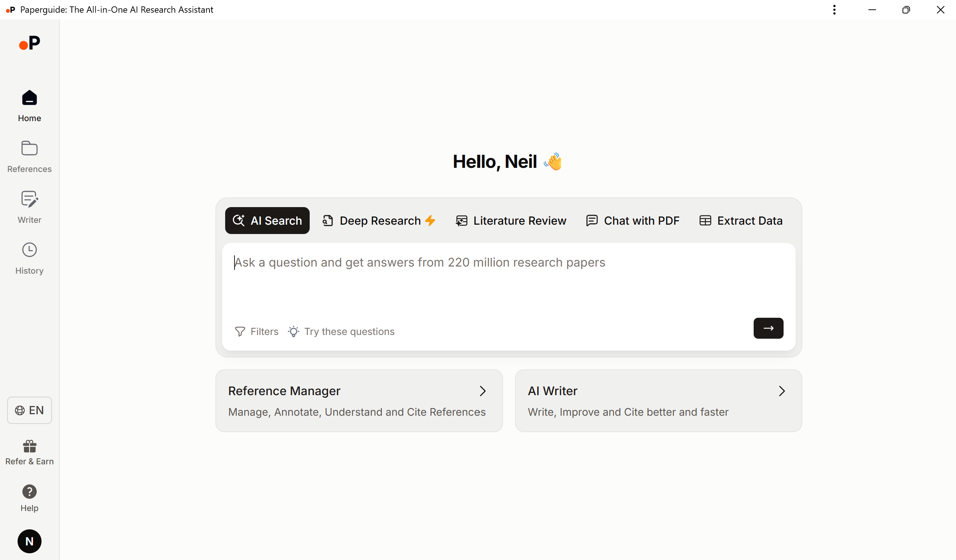The image size is (956, 560).
Task: Switch to the Literature Review tab
Action: (x=511, y=221)
